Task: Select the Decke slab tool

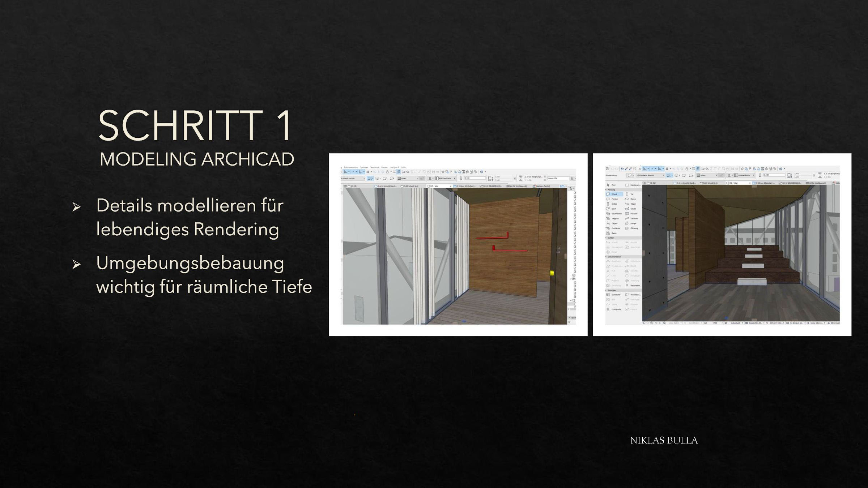Action: (630, 199)
